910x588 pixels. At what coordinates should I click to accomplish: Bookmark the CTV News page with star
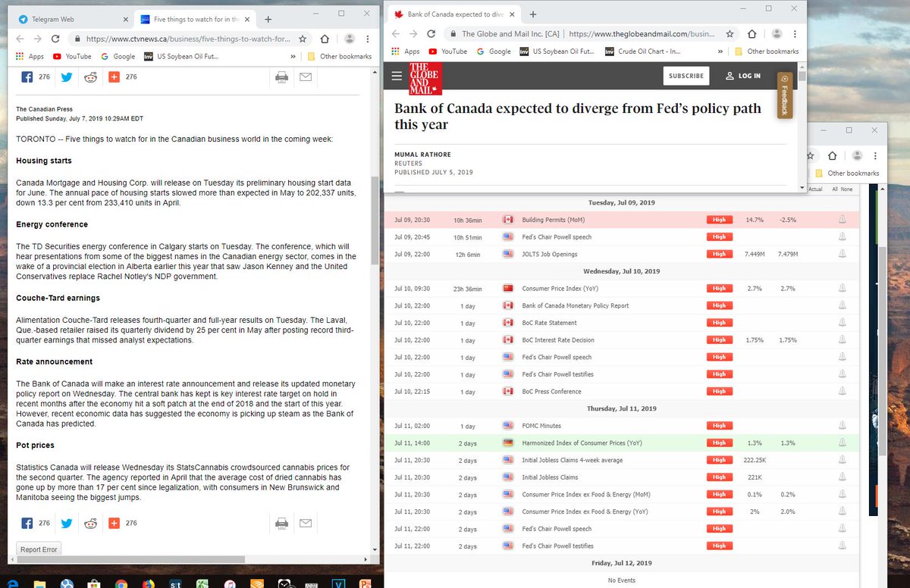tap(303, 39)
